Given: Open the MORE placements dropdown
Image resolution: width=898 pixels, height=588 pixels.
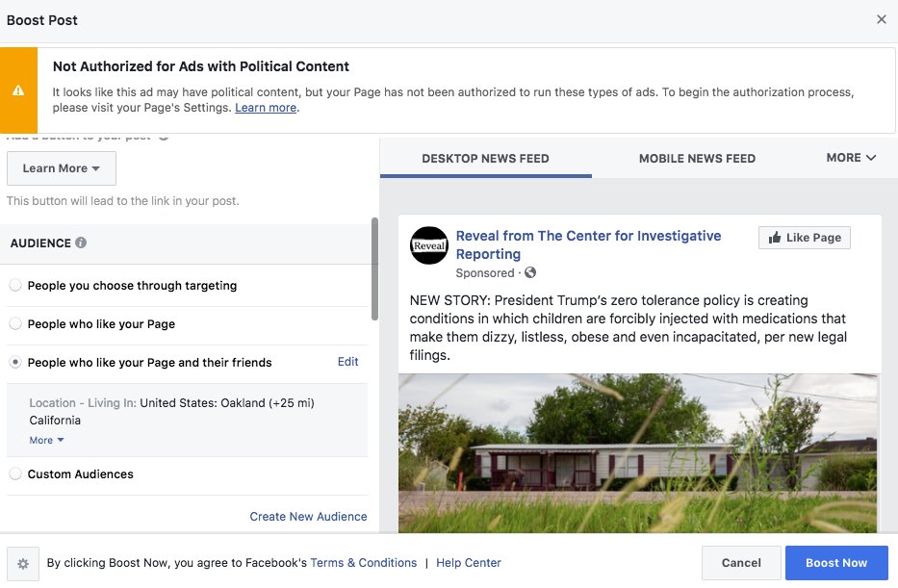Looking at the screenshot, I should click(851, 158).
